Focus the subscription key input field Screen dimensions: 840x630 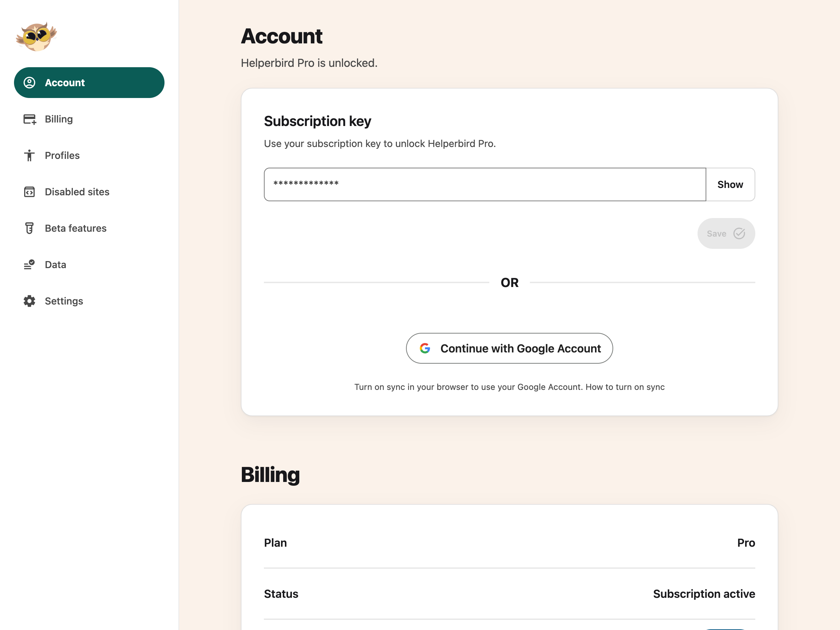coord(485,184)
